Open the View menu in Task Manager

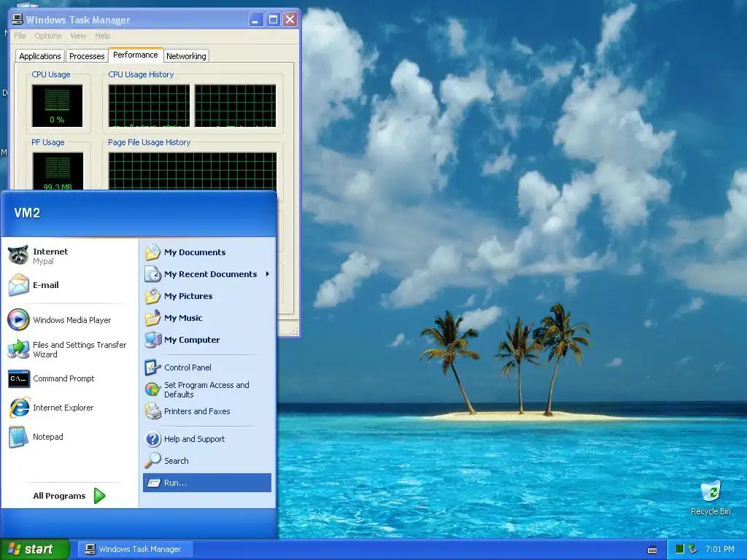(x=78, y=36)
